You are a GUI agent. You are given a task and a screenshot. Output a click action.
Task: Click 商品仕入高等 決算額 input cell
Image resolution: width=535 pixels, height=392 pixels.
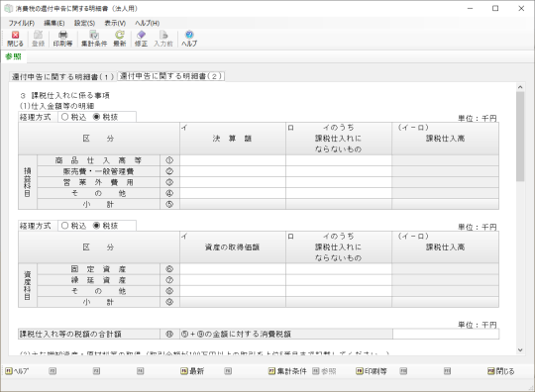tap(233, 160)
